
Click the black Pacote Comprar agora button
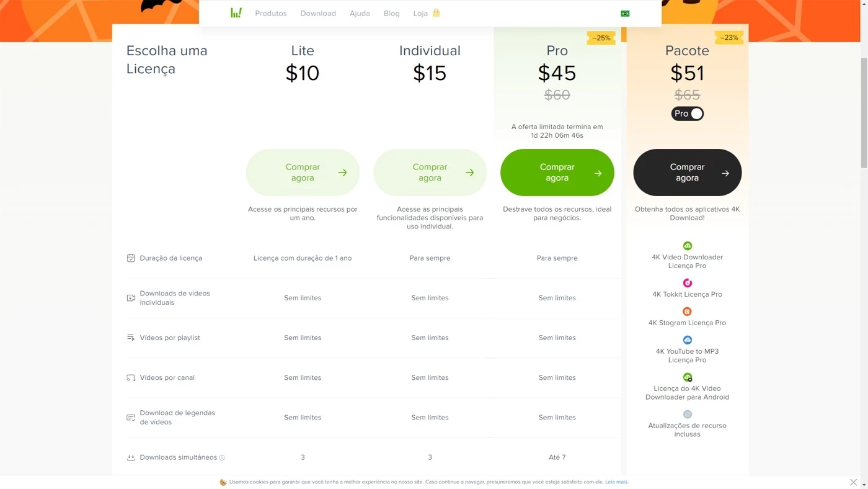coord(687,173)
